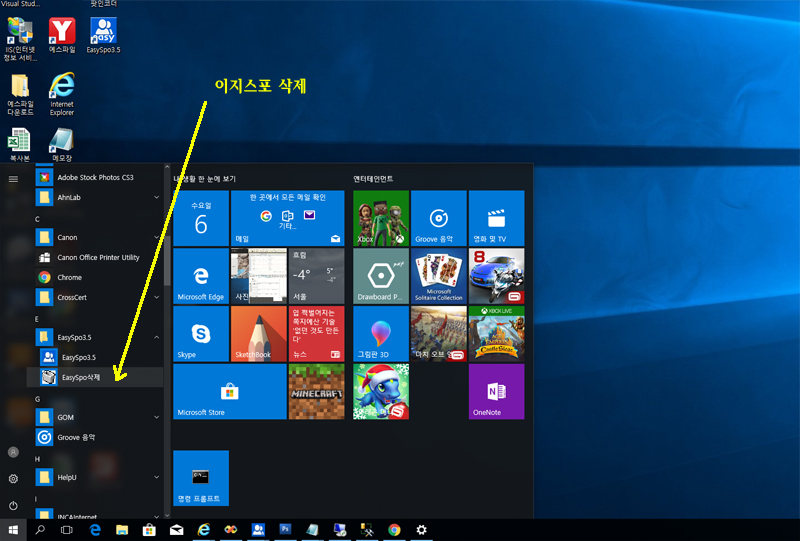Open the user account icon
The image size is (800, 541).
coord(13,452)
